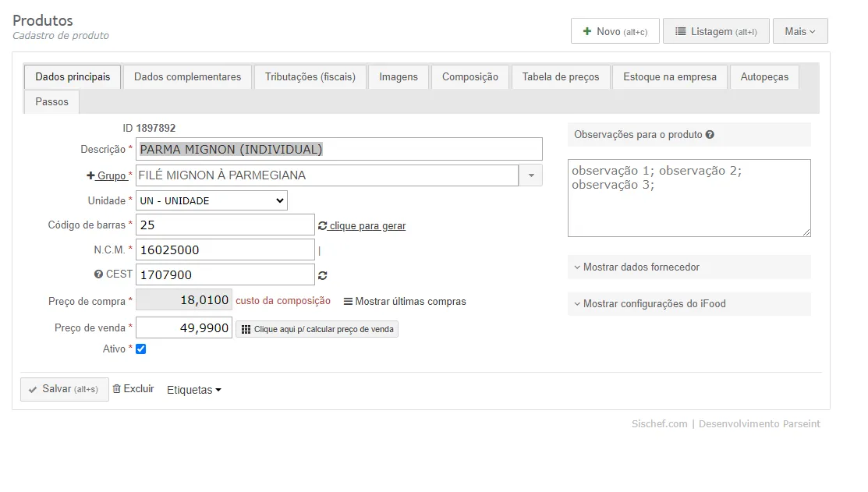
Task: Expand Mostrar configurações do iFood
Action: 689,304
